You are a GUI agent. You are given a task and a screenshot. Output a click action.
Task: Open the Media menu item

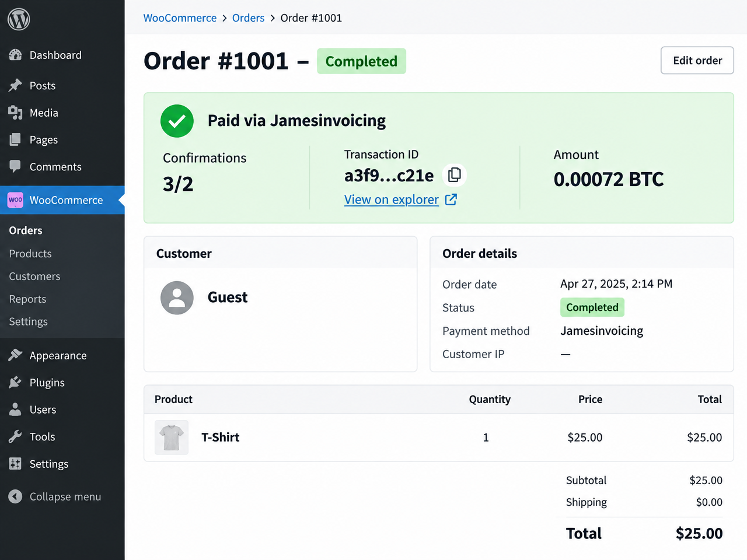62,113
